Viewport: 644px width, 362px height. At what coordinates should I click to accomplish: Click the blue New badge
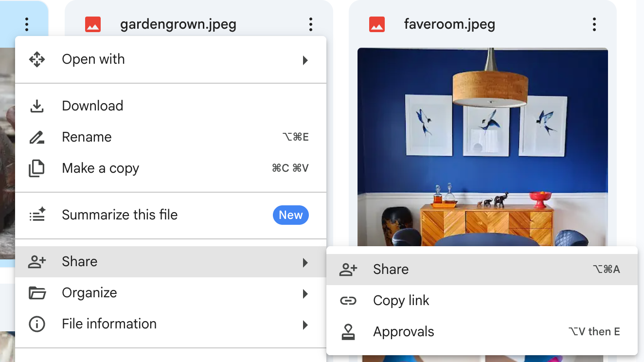[290, 215]
